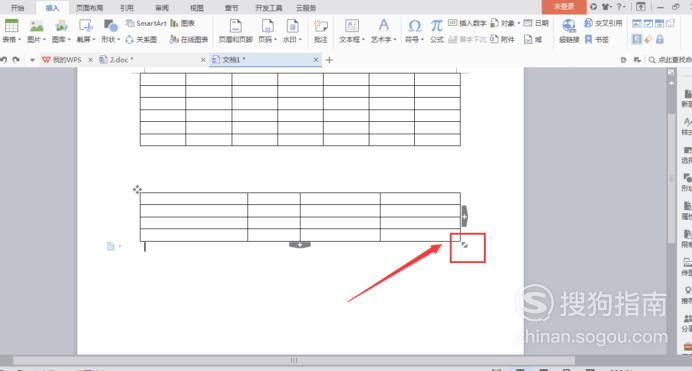Expand the quick access toolbar dropdown
692x371 pixels.
tap(32, 60)
